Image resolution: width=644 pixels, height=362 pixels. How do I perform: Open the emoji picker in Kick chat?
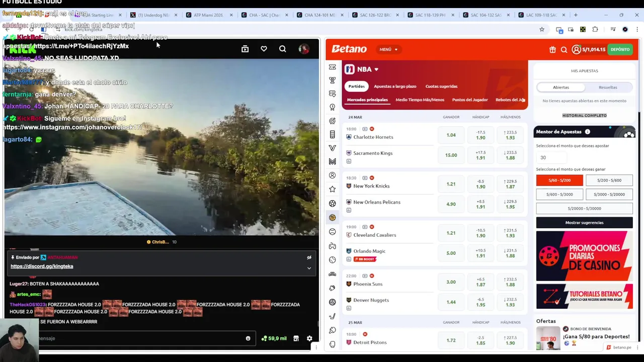pos(248,338)
